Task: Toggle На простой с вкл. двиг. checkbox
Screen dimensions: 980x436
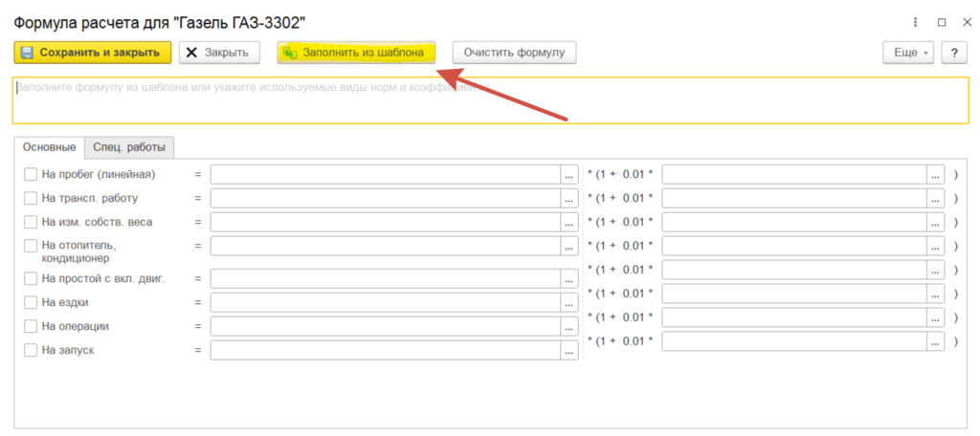Action: click(31, 278)
